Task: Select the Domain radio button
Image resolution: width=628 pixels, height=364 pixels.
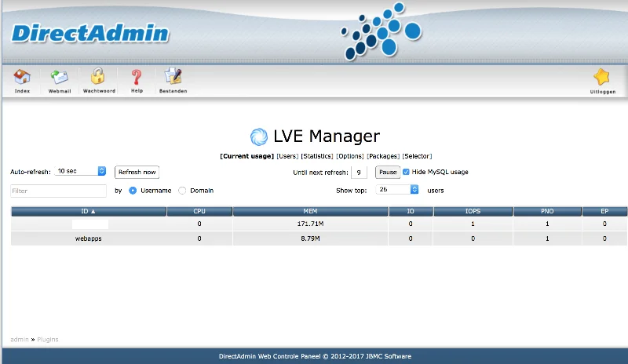Action: tap(182, 191)
